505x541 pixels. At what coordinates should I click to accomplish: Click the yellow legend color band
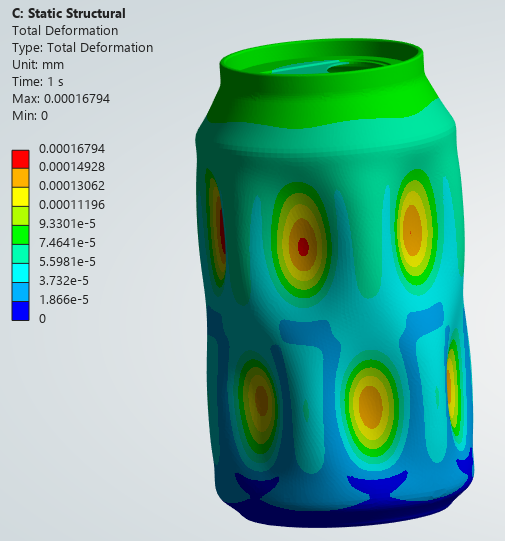click(x=20, y=197)
